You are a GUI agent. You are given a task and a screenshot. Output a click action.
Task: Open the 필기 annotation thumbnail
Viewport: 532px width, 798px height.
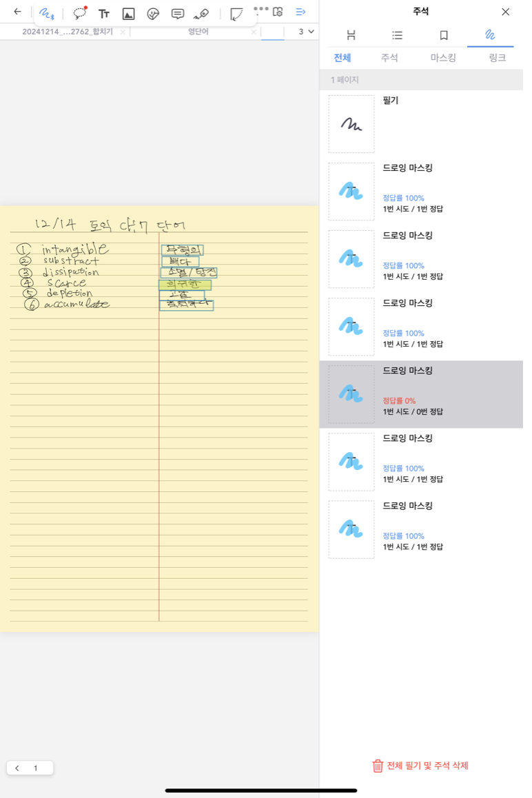click(x=351, y=123)
